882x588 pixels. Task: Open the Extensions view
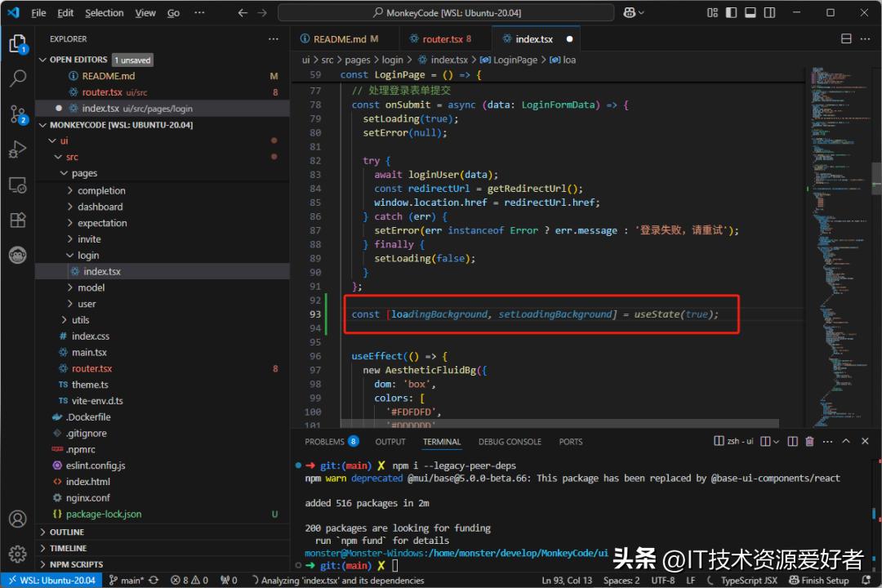tap(18, 220)
